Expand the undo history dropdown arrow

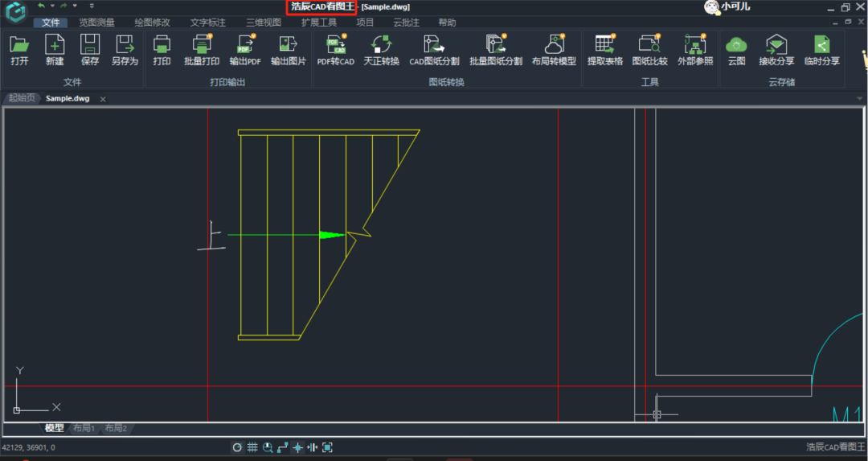coord(52,6)
